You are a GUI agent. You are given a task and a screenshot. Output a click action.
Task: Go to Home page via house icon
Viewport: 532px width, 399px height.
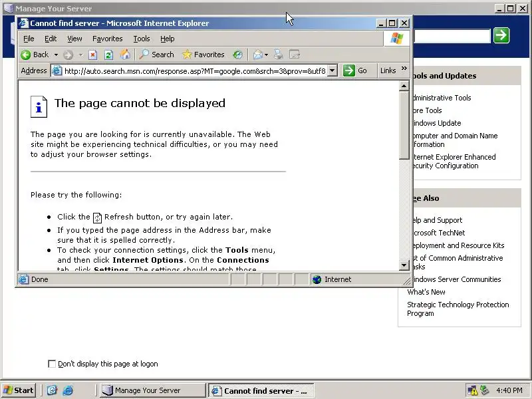pyautogui.click(x=125, y=55)
